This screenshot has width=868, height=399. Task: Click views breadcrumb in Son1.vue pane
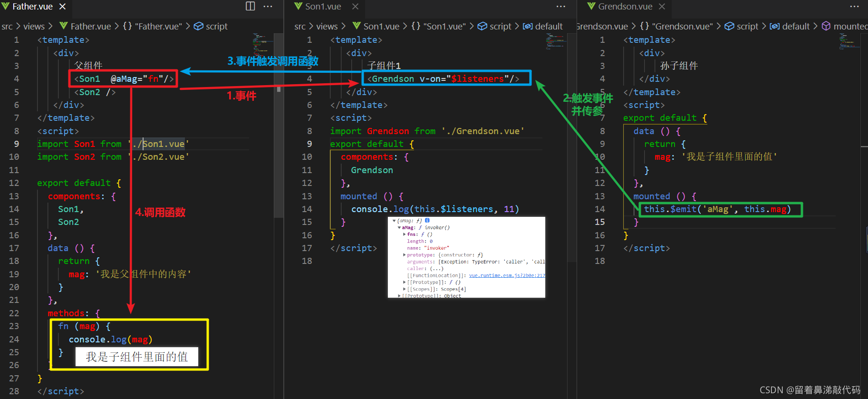327,27
